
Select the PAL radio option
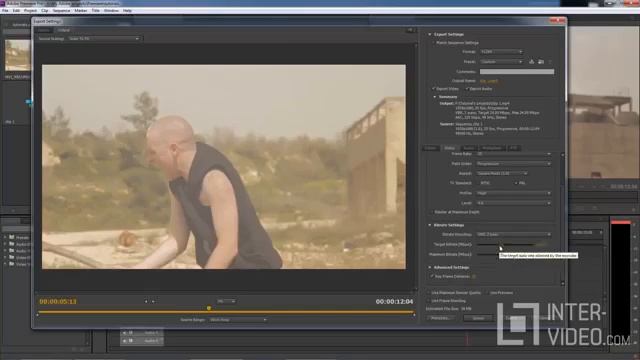(x=516, y=183)
